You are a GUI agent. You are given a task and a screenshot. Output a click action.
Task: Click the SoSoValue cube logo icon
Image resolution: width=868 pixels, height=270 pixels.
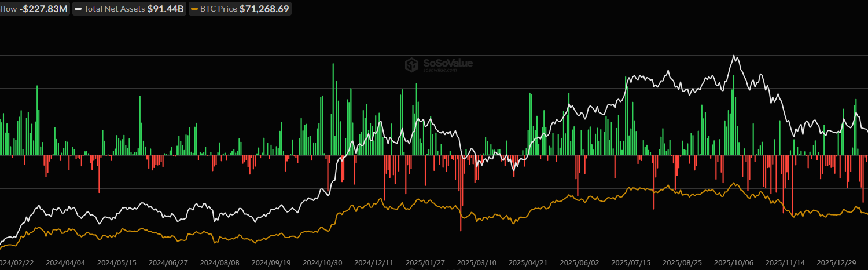pos(411,65)
